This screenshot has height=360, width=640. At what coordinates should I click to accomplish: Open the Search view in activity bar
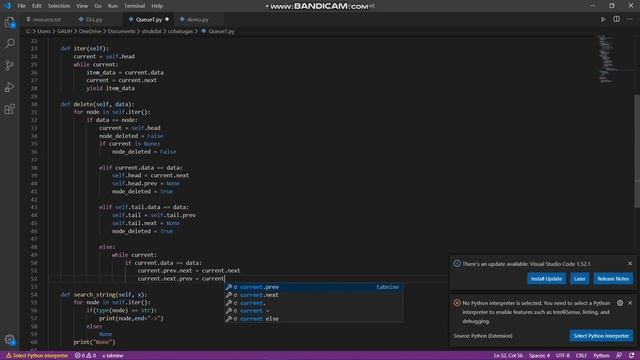(10, 43)
